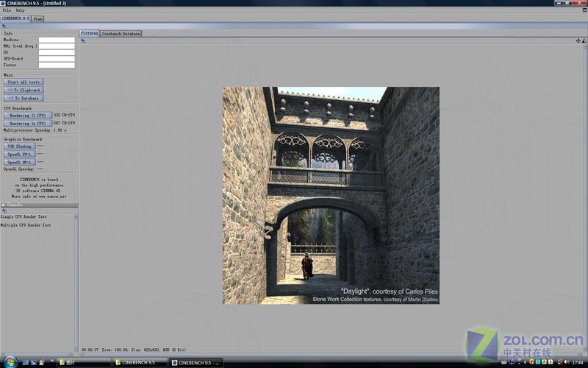The width and height of the screenshot is (588, 368).
Task: Click the Daylight rendered castle picture
Action: (331, 195)
